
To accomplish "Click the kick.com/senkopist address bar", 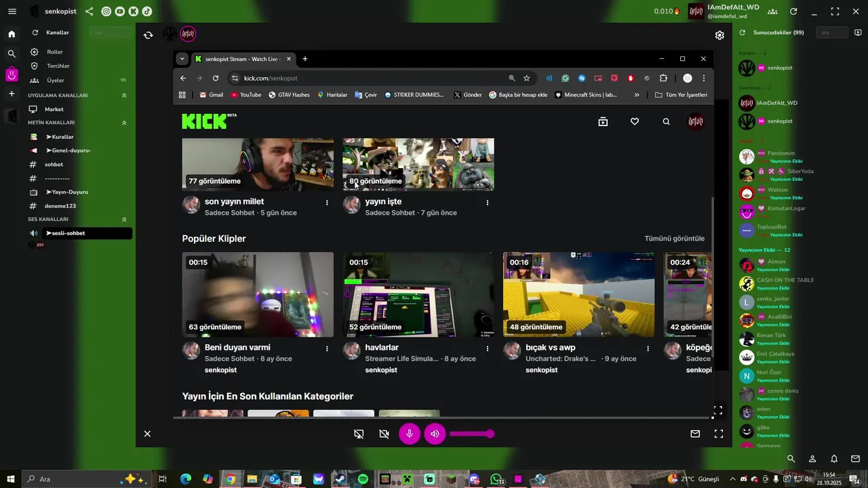I will (370, 78).
